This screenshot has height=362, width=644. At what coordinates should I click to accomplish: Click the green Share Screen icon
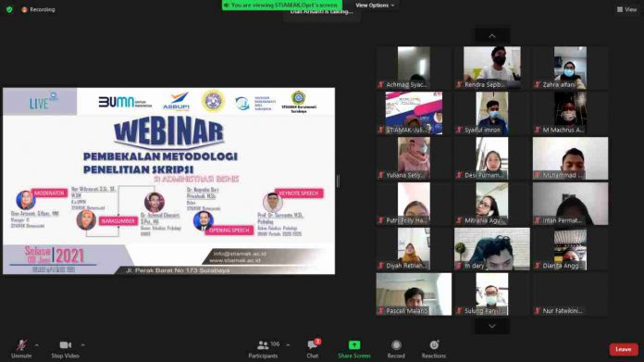coord(354,344)
